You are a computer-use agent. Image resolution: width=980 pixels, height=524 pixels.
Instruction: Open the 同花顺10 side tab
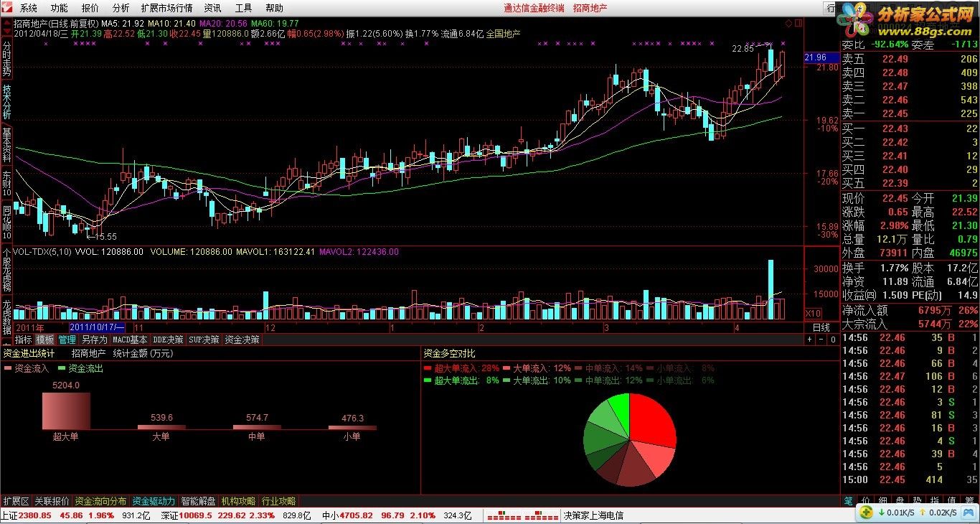coord(6,222)
